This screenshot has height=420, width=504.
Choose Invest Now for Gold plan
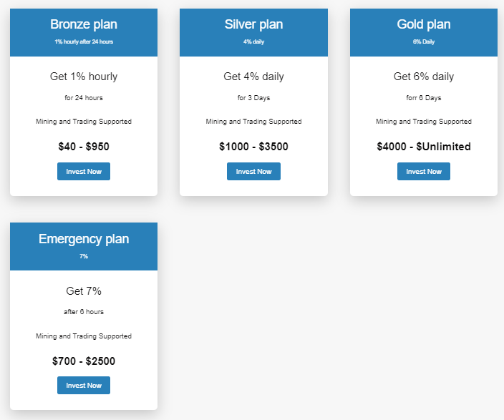coord(424,172)
